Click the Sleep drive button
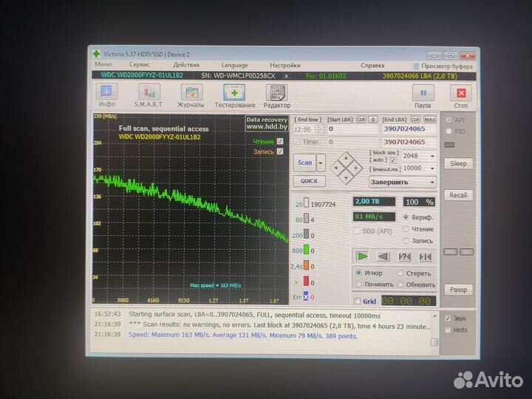 458,163
